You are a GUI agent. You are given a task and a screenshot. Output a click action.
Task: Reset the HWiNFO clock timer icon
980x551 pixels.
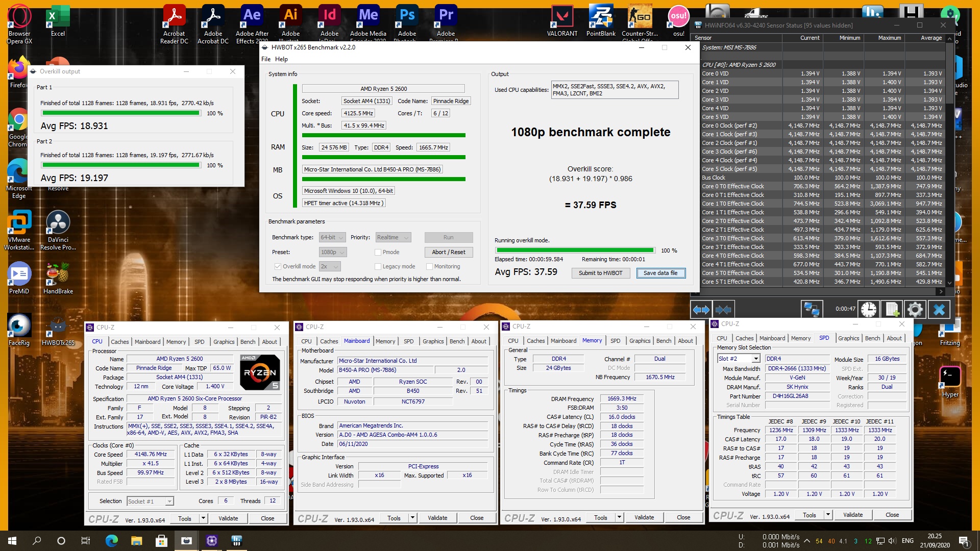868,309
